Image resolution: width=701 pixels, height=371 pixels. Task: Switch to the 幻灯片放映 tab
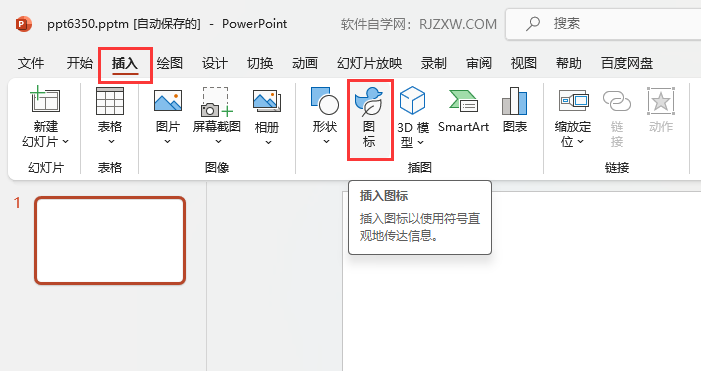[369, 63]
